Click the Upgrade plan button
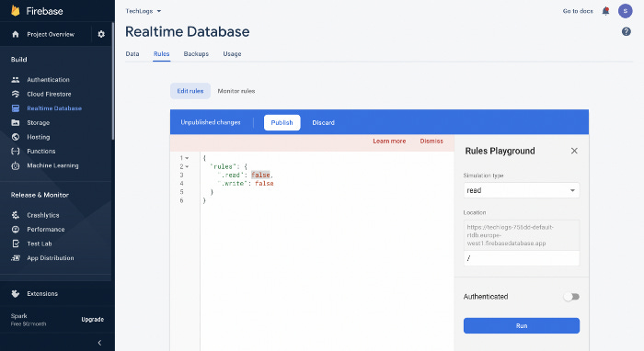 (92, 320)
